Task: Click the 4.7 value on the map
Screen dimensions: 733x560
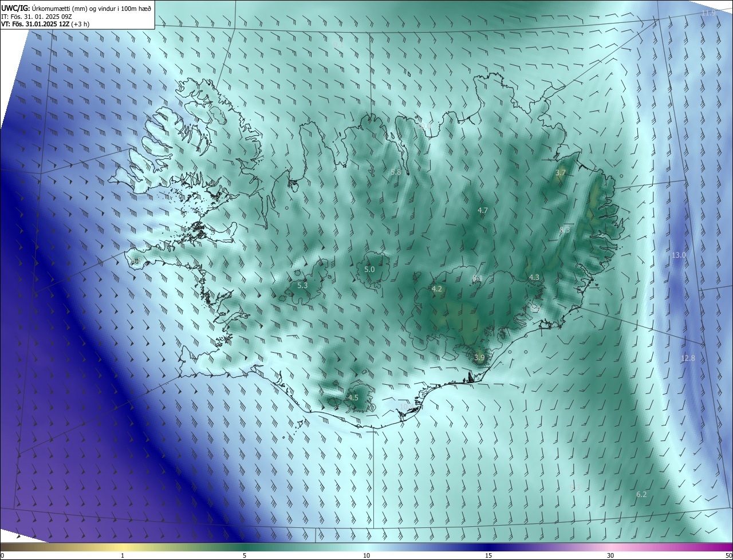Action: 483,210
